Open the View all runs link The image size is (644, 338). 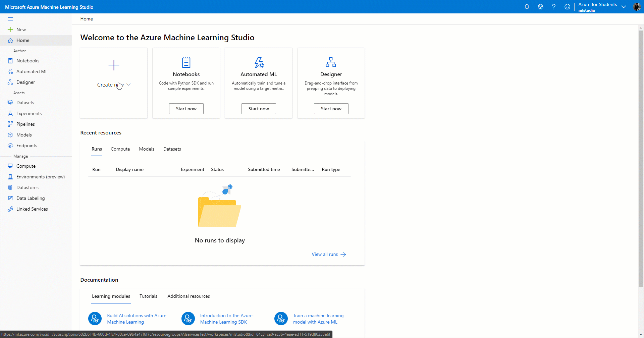tap(329, 254)
